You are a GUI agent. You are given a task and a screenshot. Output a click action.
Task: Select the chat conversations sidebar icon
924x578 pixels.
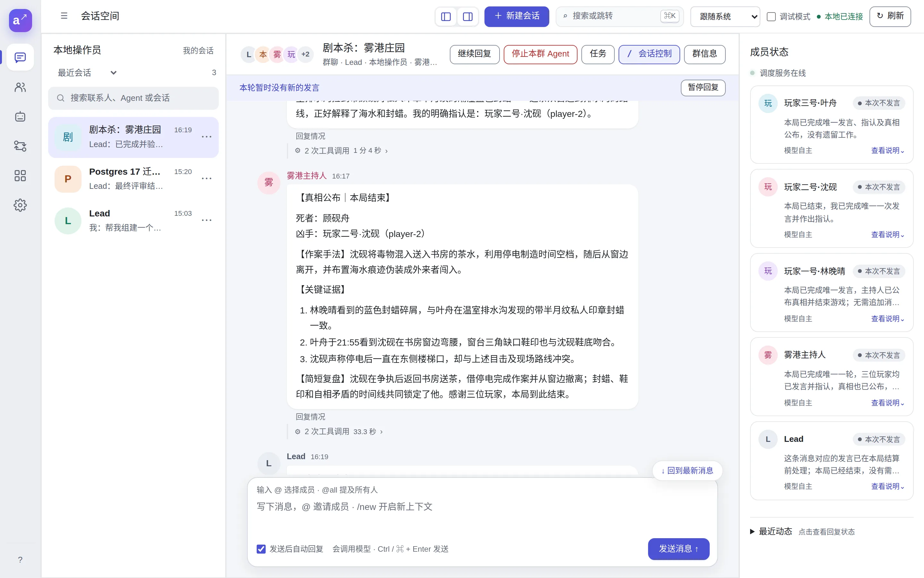pos(20,57)
